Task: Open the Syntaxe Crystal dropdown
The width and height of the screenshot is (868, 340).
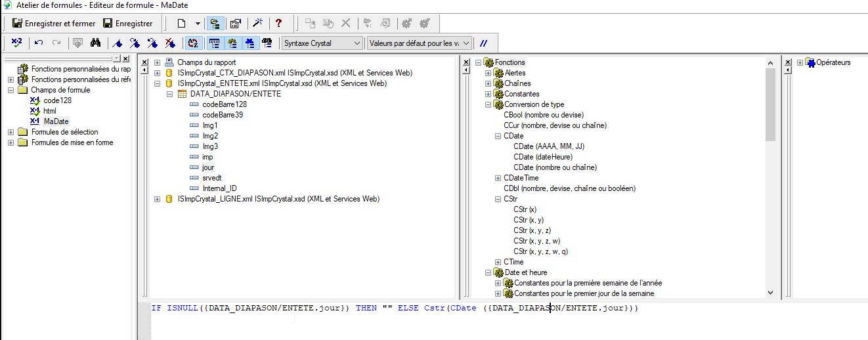Action: (x=322, y=43)
